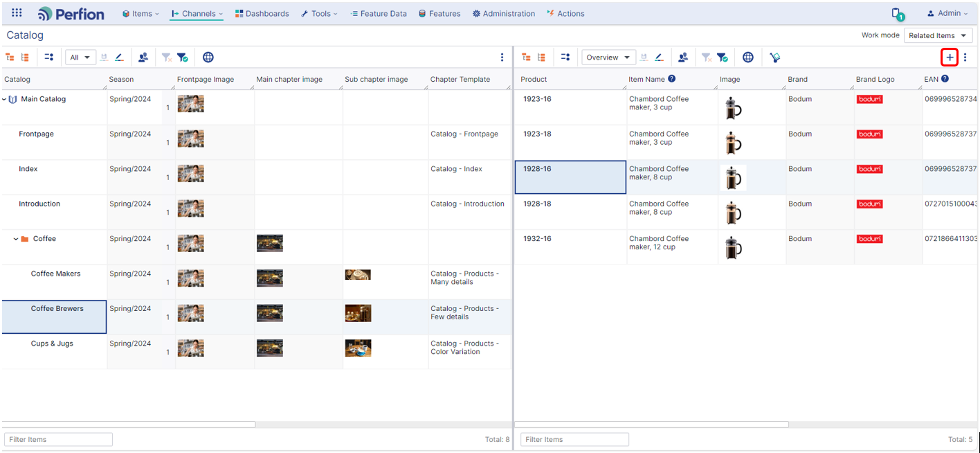Collapse all tree nodes in Product pane

coord(526,57)
